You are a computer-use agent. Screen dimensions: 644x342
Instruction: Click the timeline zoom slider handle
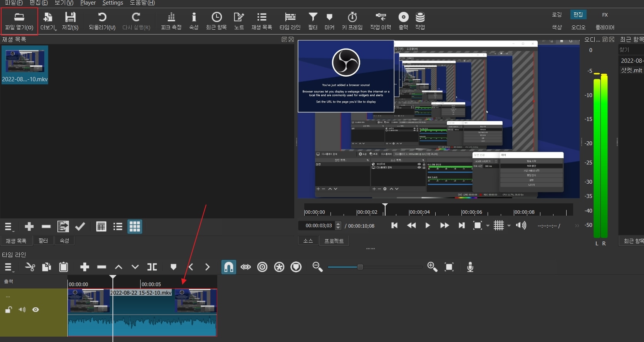tap(360, 267)
